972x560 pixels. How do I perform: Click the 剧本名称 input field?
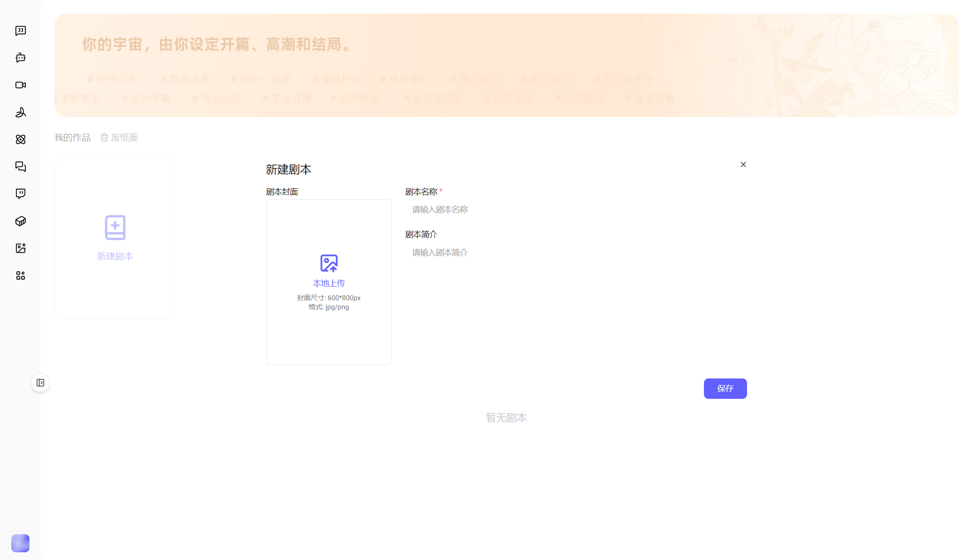[x=499, y=209]
